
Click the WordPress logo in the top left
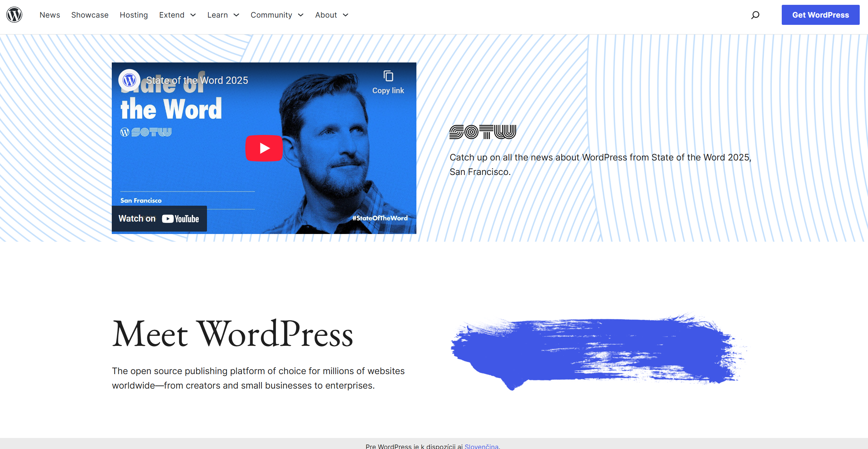pyautogui.click(x=14, y=14)
